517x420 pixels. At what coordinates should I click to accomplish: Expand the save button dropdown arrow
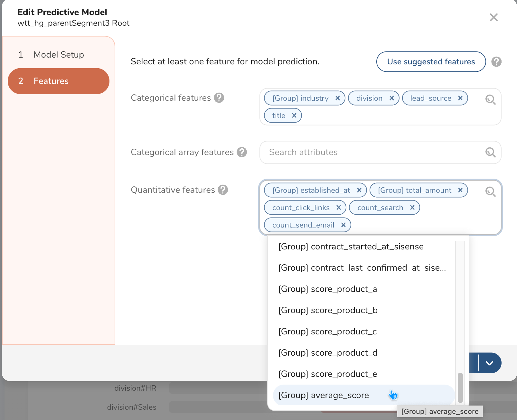point(490,363)
